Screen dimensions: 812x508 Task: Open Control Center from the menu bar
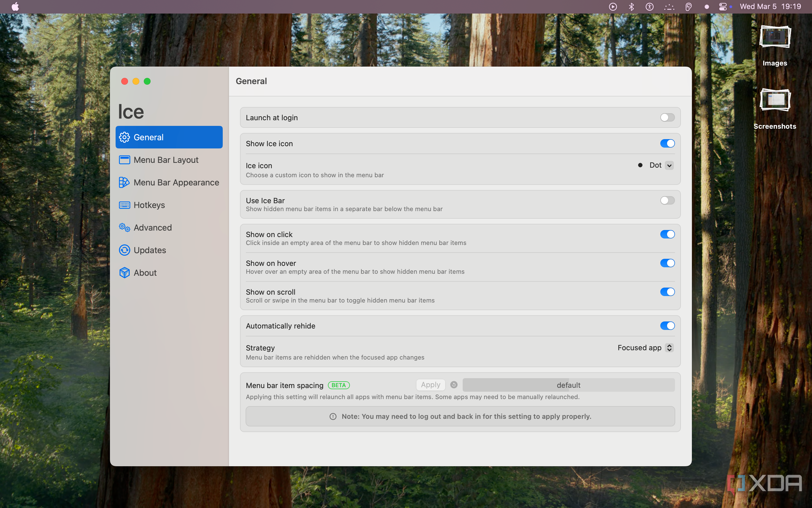coord(723,7)
